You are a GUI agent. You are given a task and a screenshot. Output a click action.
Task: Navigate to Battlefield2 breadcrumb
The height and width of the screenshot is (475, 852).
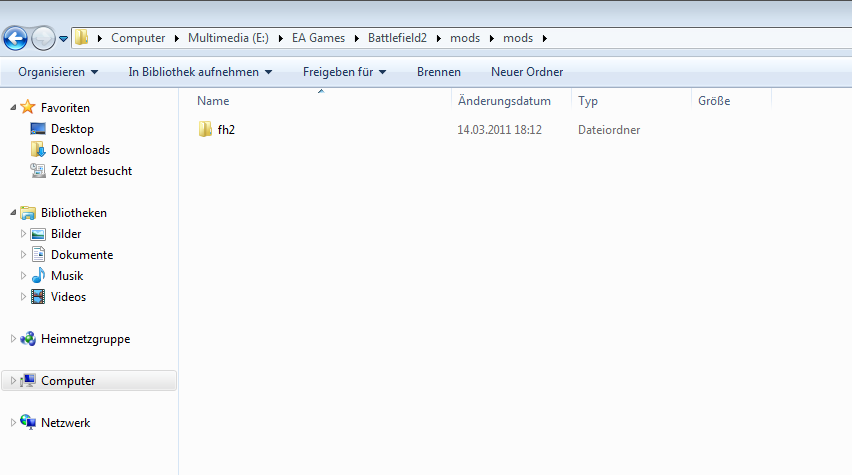(x=397, y=38)
